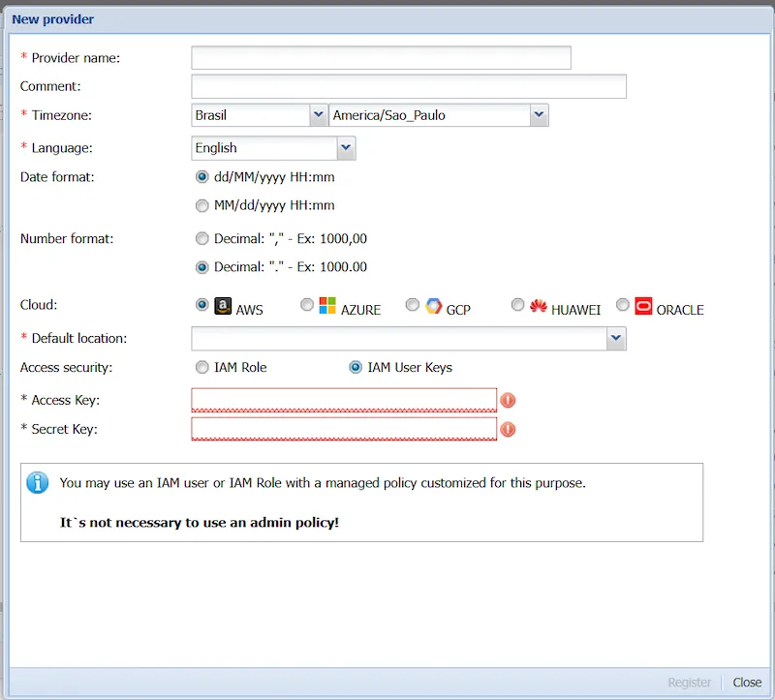Open the Brasil timezone country dropdown
Screen dimensions: 775x700
[x=318, y=115]
